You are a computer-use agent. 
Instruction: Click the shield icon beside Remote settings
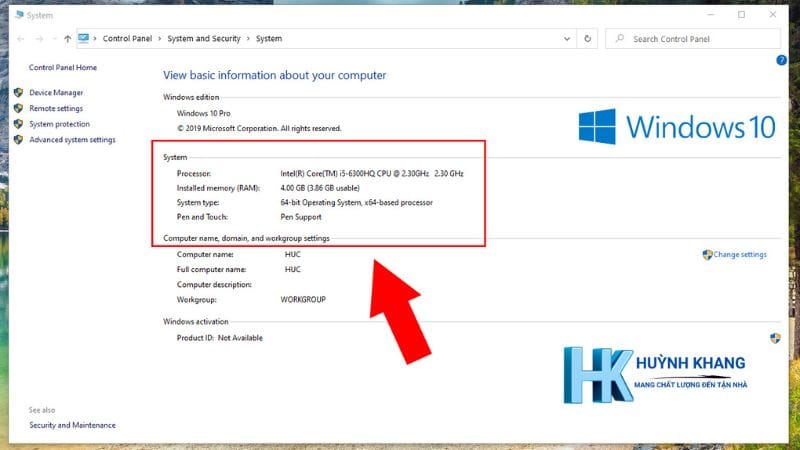click(18, 108)
